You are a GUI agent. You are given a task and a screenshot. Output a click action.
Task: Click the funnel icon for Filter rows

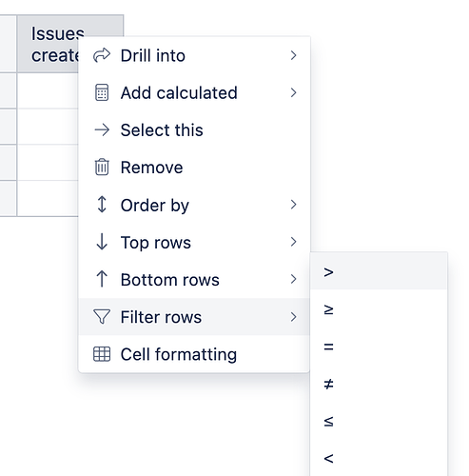pos(102,317)
